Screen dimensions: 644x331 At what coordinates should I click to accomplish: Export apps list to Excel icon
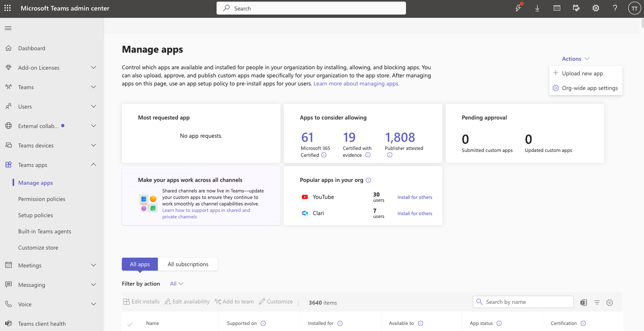[584, 303]
